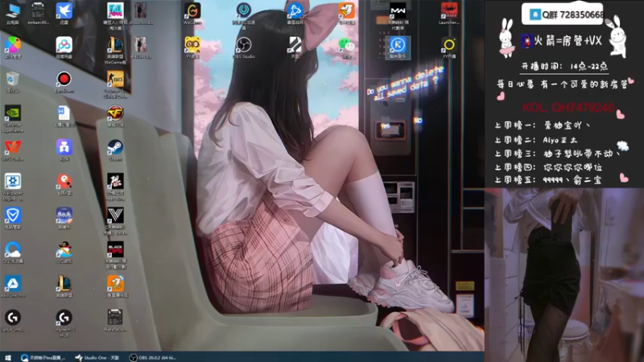Open QQ浏览器 cloud browser shortcut

point(13,253)
